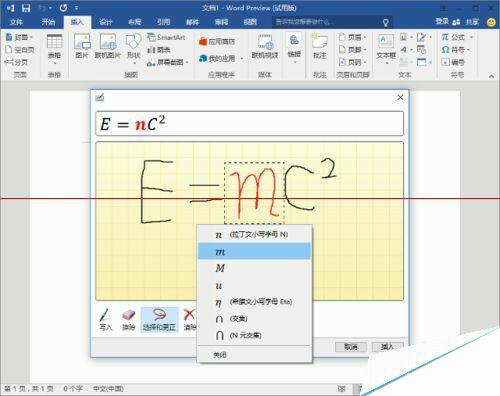Open the 文件 (File) tab
Viewport: 500px width, 396px height.
(x=16, y=22)
